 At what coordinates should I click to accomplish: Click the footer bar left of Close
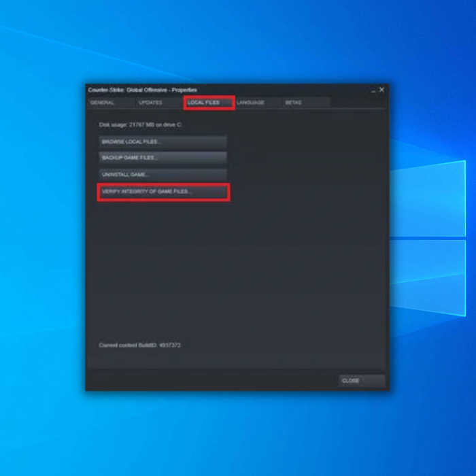[x=212, y=381]
